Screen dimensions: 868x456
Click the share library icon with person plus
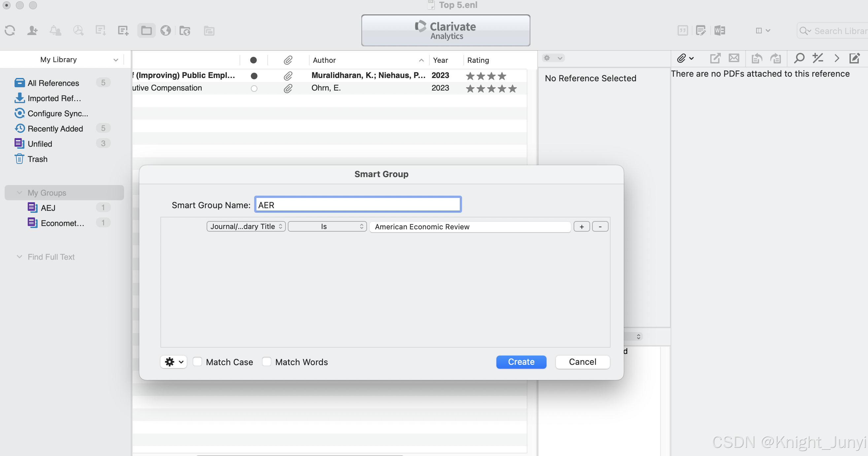(x=32, y=31)
